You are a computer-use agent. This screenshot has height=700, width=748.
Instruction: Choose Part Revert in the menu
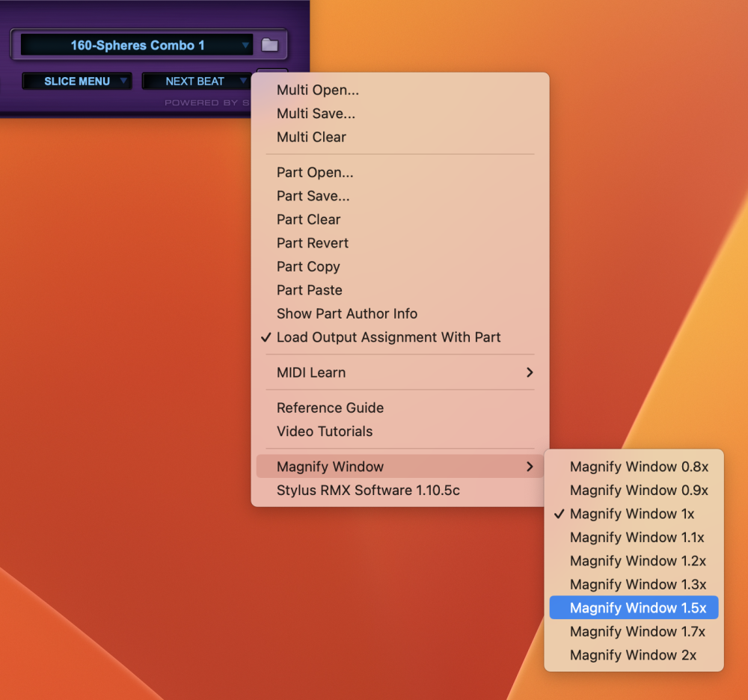(399, 243)
